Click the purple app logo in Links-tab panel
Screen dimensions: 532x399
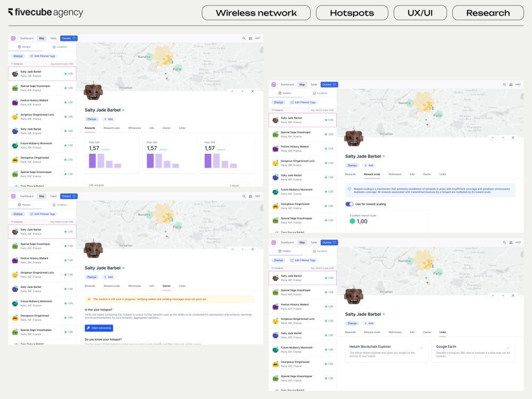pyautogui.click(x=274, y=242)
